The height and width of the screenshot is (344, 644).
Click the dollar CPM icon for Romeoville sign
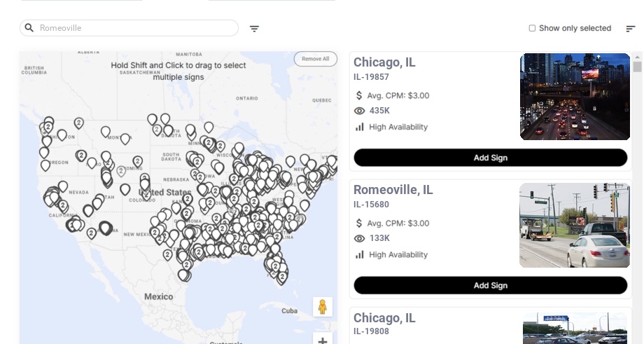click(x=359, y=223)
